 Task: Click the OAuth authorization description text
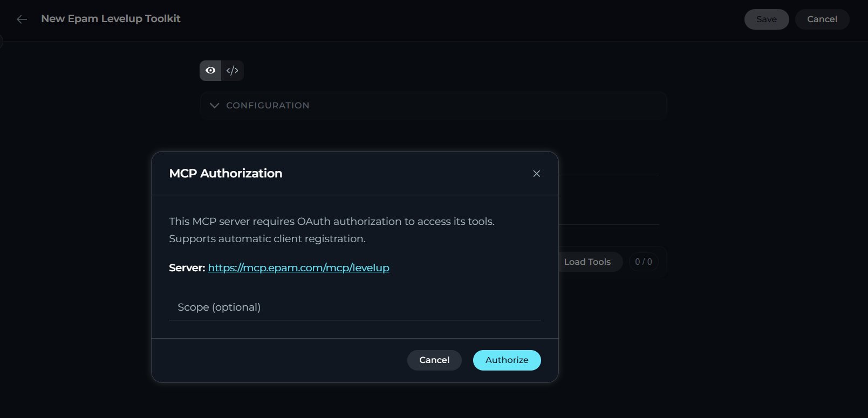(x=332, y=230)
